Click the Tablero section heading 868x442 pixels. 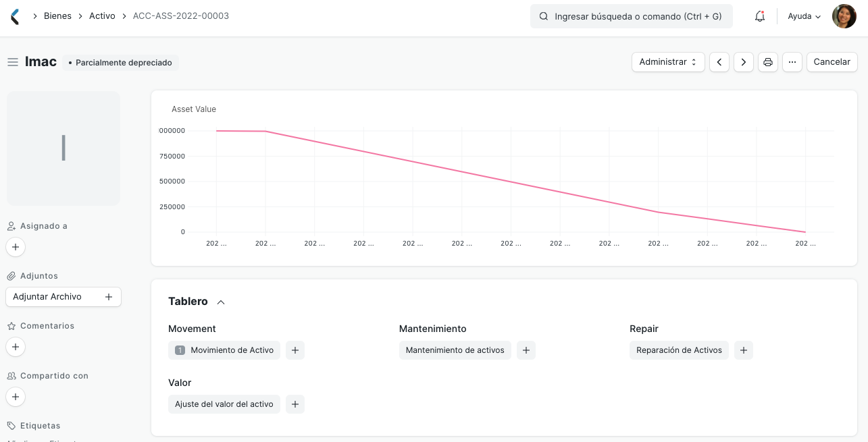[x=188, y=302]
